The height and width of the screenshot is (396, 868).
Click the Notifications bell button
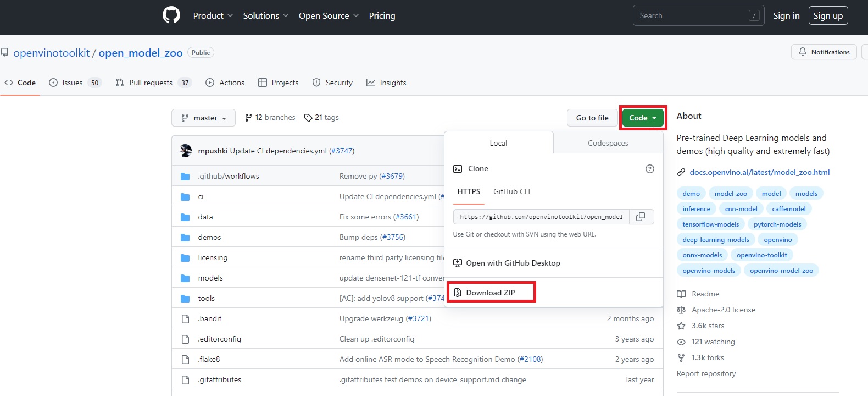pos(824,52)
